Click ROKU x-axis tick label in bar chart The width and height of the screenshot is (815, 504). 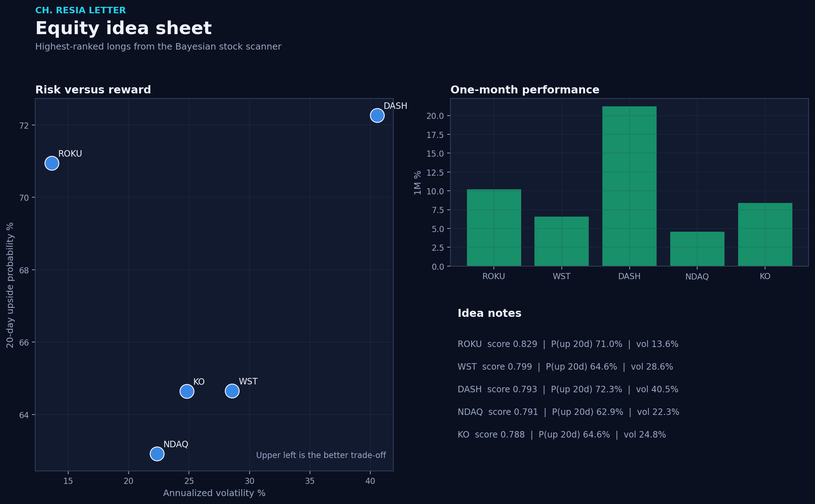[494, 276]
